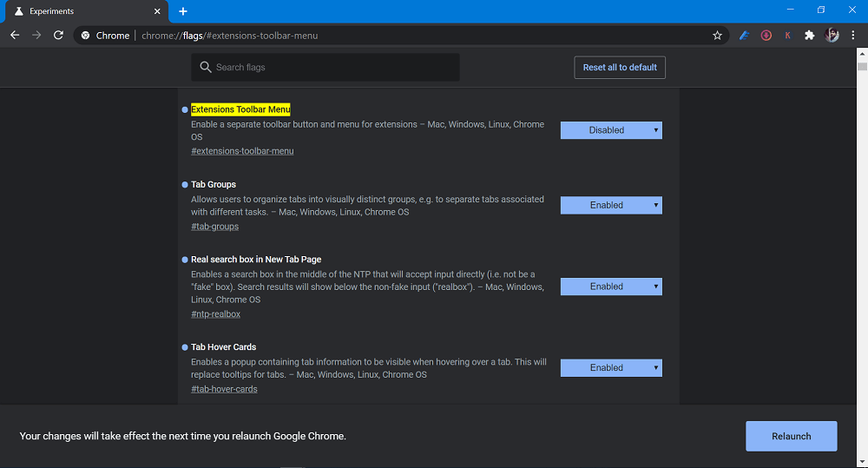Viewport: 868px width, 468px height.
Task: Click the #tab-hover-cards link
Action: tap(224, 389)
